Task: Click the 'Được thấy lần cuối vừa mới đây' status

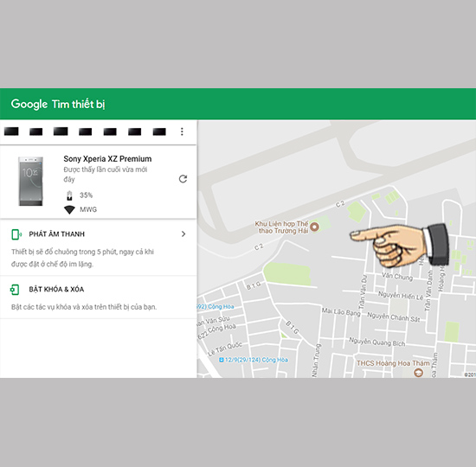Action: coord(106,175)
